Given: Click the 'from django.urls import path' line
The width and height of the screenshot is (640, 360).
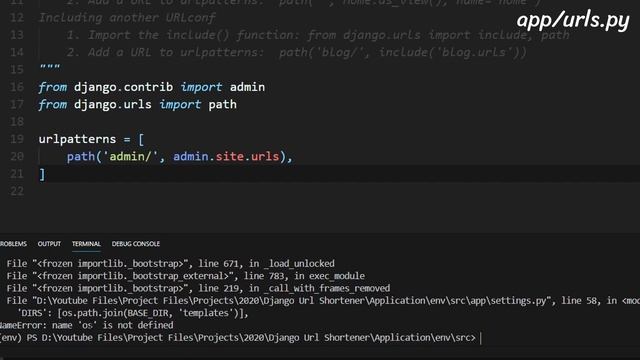Looking at the screenshot, I should coord(138,104).
